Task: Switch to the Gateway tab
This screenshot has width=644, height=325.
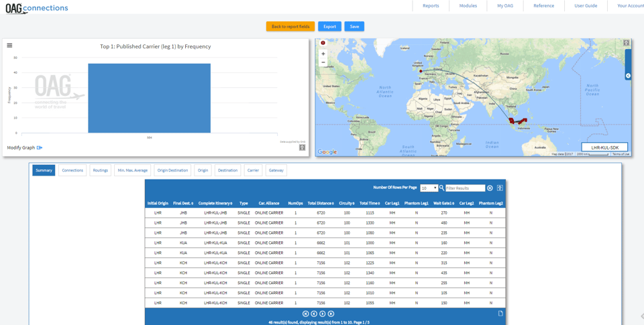Action: click(276, 170)
